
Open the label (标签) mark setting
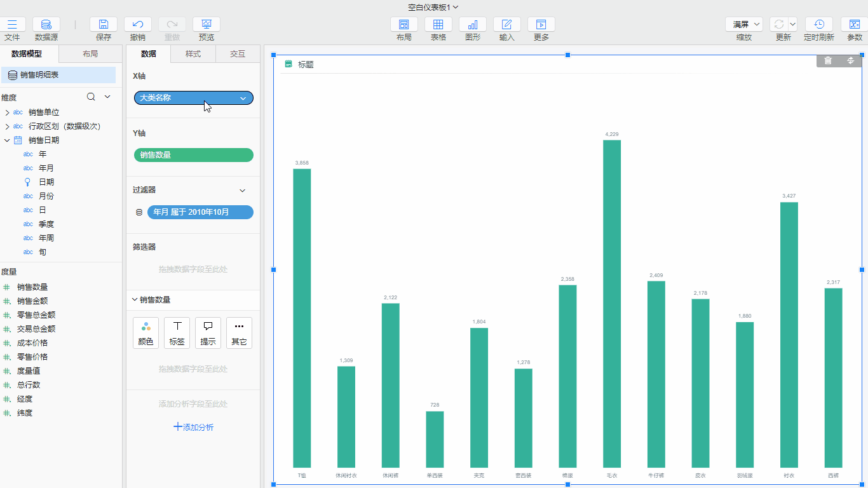coord(177,333)
